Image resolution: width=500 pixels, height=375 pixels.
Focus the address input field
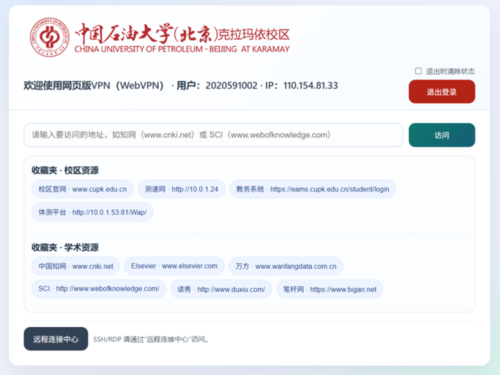click(213, 135)
